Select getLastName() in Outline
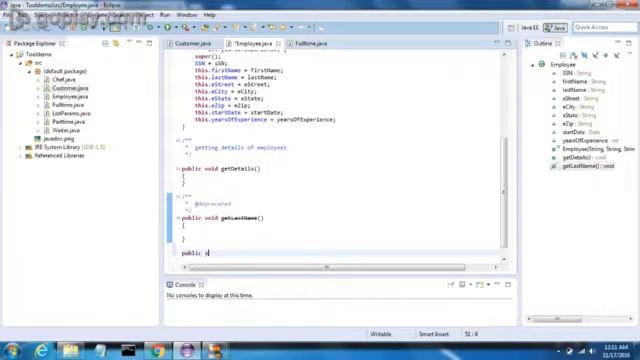Screen dimensions: 640x360 (x=588, y=166)
